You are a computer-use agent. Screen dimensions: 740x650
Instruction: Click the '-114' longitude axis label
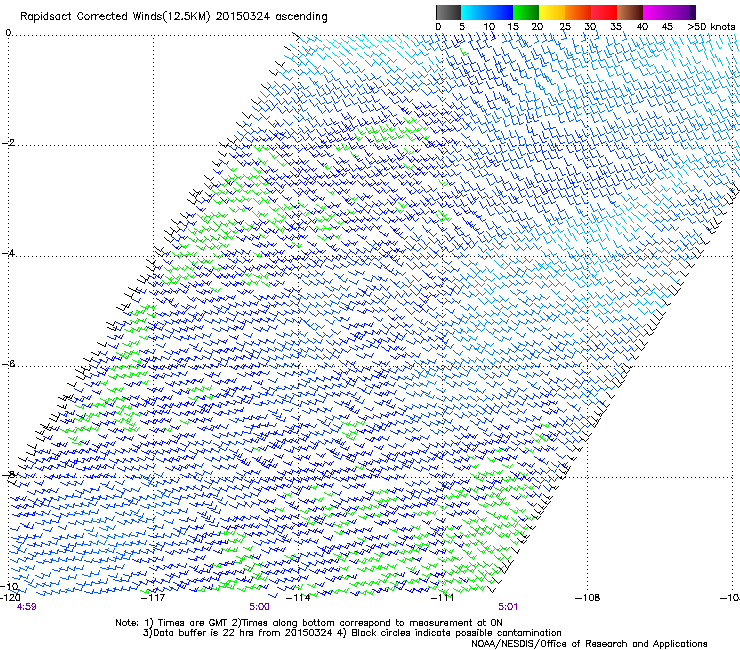(x=298, y=598)
